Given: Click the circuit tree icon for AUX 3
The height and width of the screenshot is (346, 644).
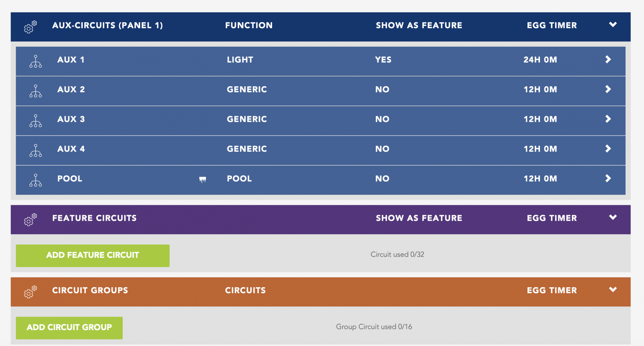Looking at the screenshot, I should 35,121.
